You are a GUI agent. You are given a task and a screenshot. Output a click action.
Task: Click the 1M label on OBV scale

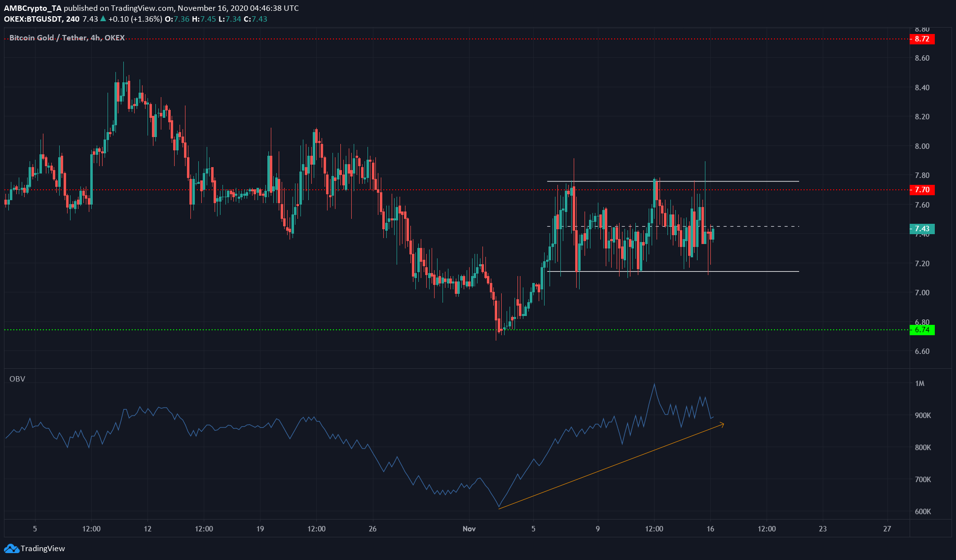click(x=919, y=384)
